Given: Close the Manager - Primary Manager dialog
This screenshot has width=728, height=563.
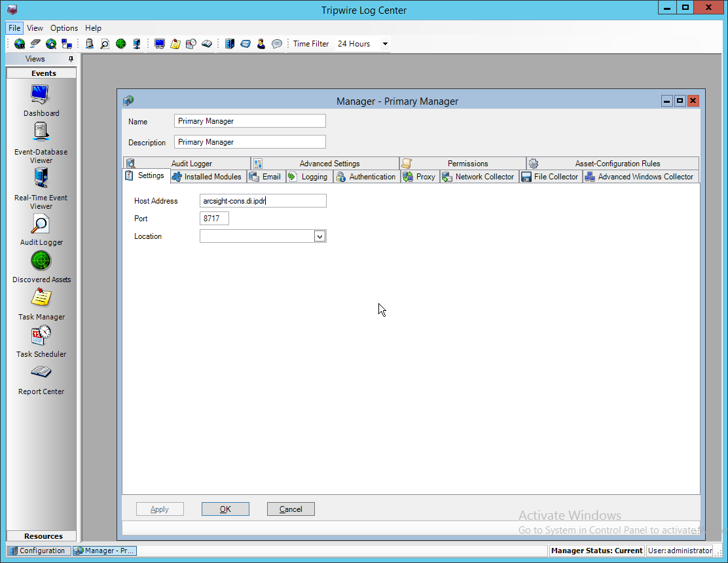Looking at the screenshot, I should pos(693,101).
